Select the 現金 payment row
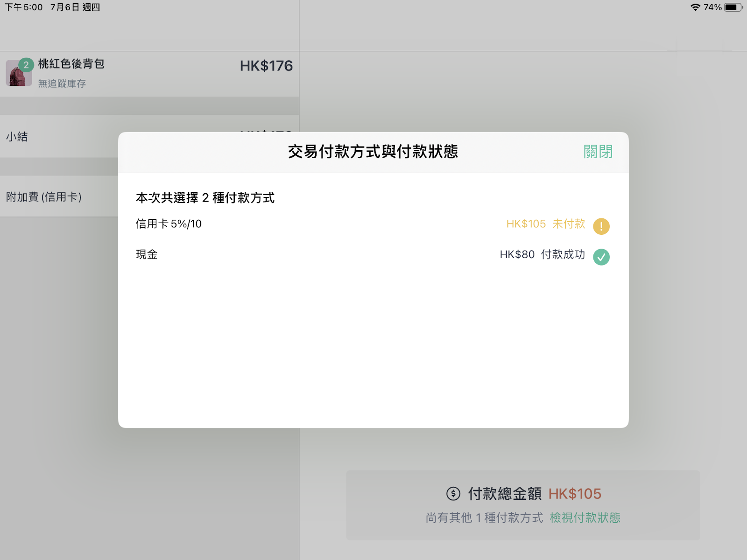Image resolution: width=747 pixels, height=560 pixels. [x=373, y=255]
